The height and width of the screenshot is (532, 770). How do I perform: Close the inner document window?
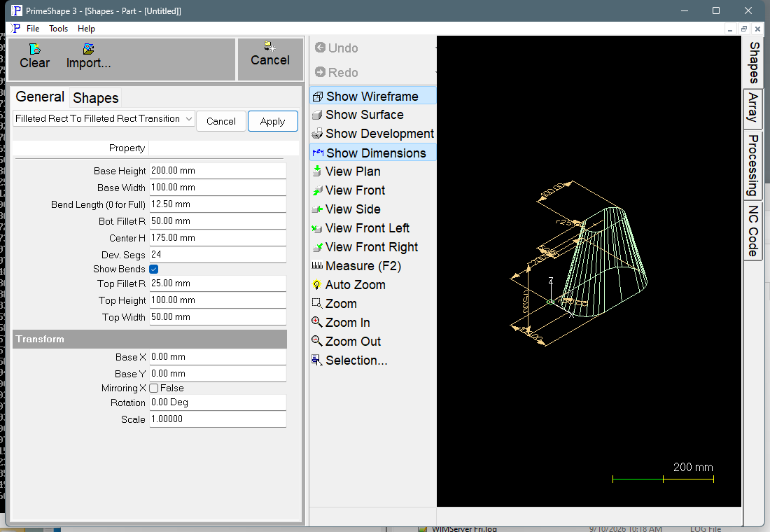click(x=757, y=29)
